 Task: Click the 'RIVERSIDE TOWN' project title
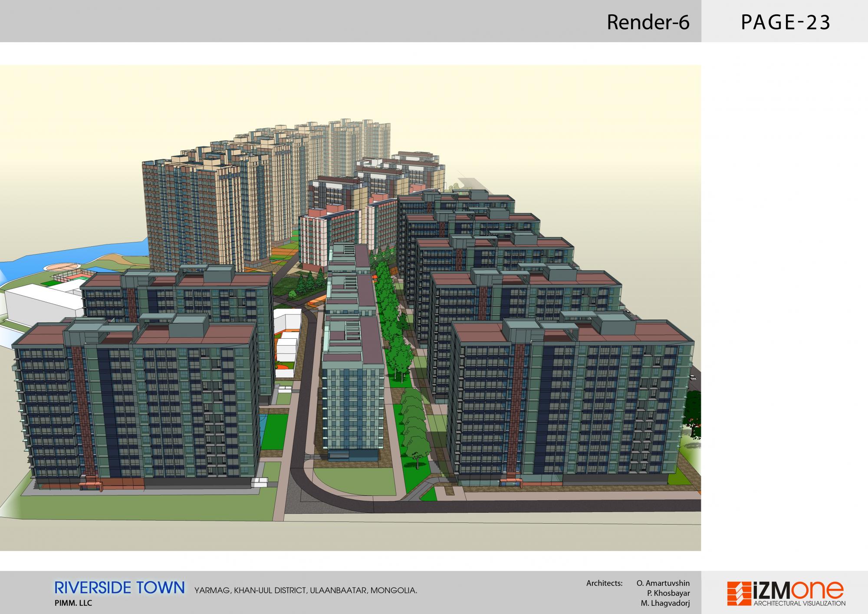[120, 588]
